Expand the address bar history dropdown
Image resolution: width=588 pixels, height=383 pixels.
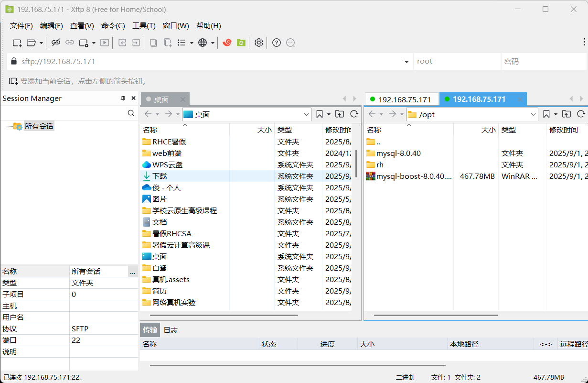point(407,62)
